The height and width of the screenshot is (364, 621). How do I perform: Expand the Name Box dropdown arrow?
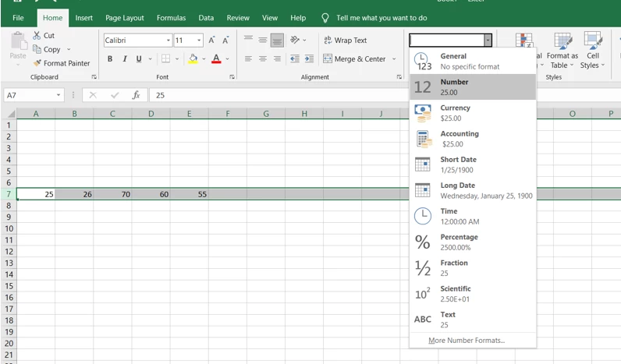pyautogui.click(x=59, y=95)
